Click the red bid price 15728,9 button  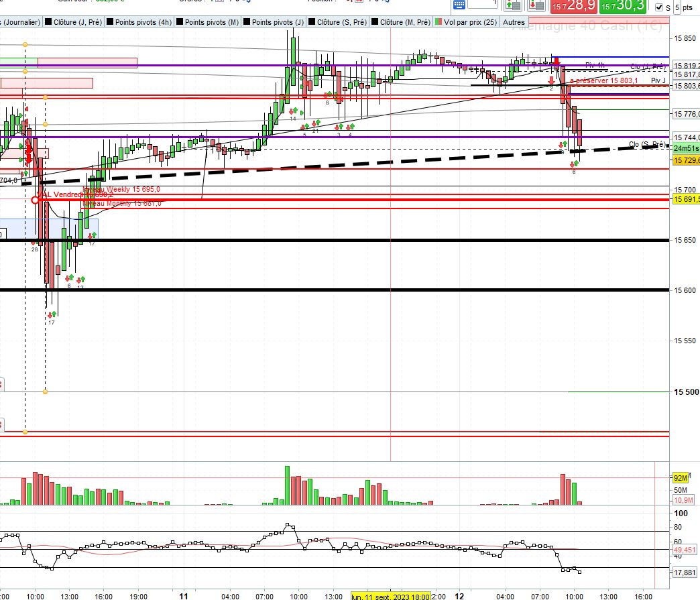(574, 6)
